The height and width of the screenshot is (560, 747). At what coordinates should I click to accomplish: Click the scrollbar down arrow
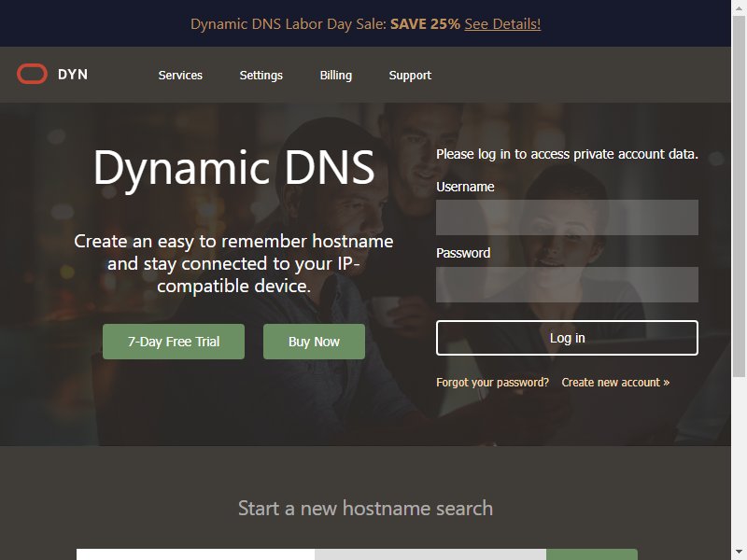pyautogui.click(x=739, y=553)
